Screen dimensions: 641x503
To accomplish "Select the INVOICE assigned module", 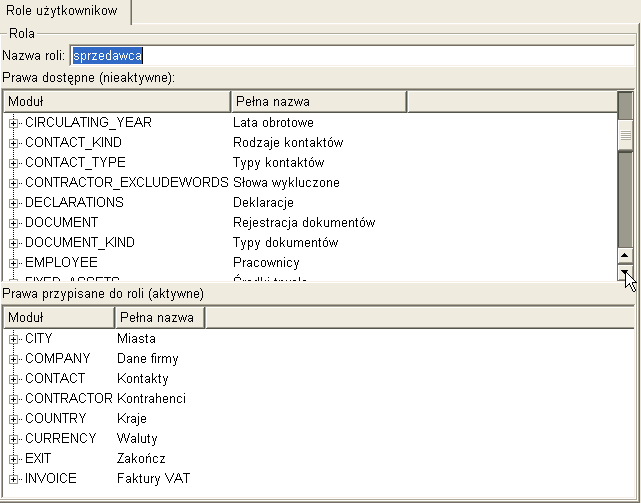I will click(x=51, y=479).
